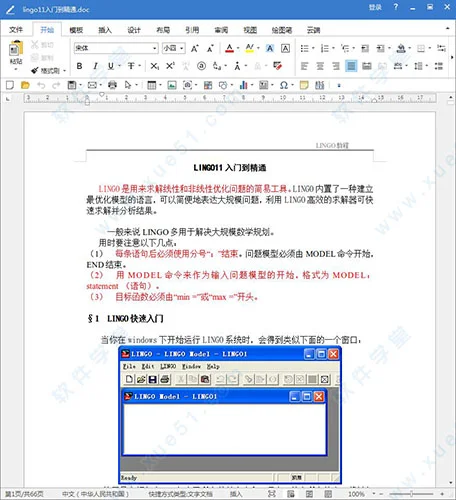Open the highlight color dropdown arrow
This screenshot has width=456, height=500.
[x=258, y=49]
